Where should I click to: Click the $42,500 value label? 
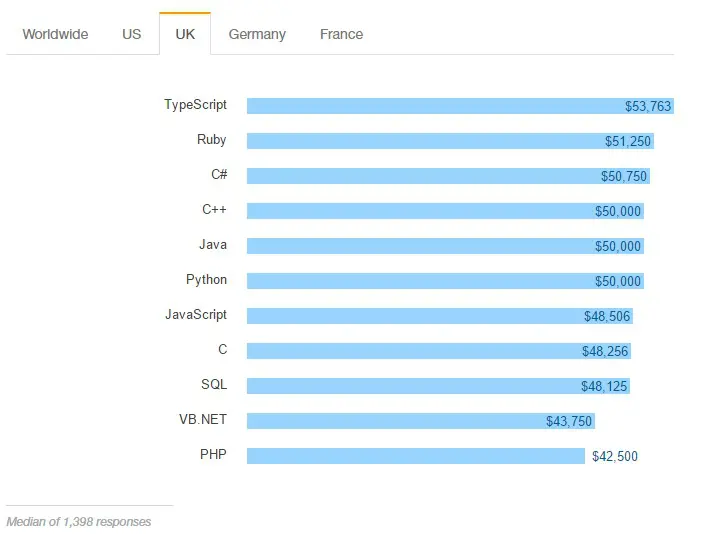click(615, 457)
